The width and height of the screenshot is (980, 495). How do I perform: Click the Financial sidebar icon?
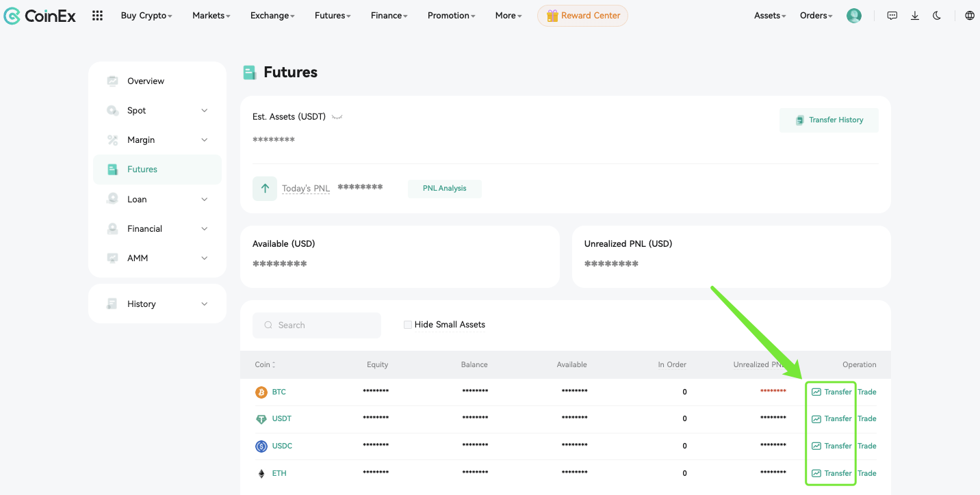coord(113,228)
